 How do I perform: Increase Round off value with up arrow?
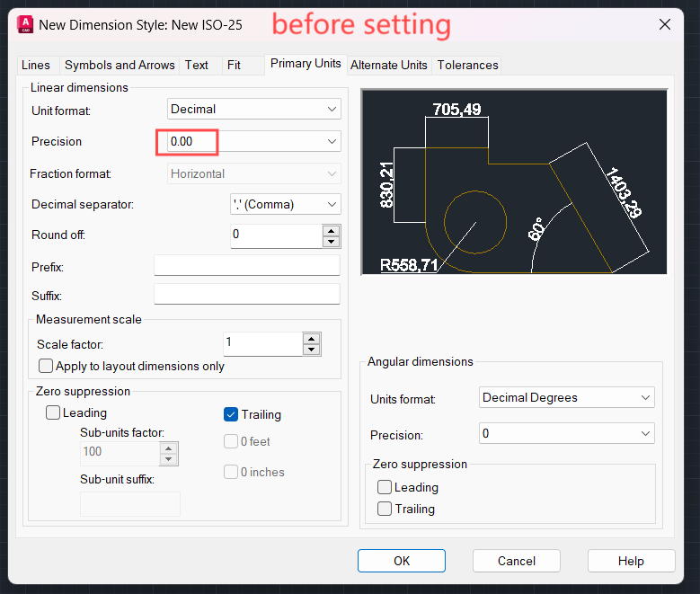[x=332, y=230]
